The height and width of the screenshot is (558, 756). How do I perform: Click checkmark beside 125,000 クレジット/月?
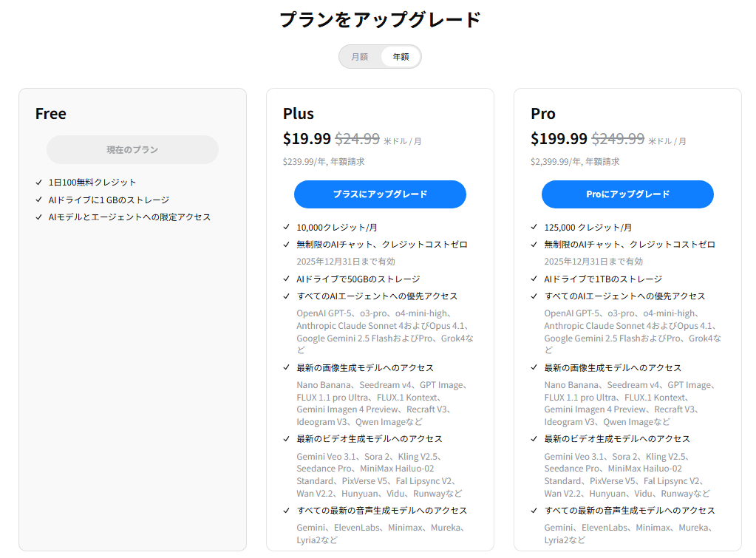tap(534, 228)
